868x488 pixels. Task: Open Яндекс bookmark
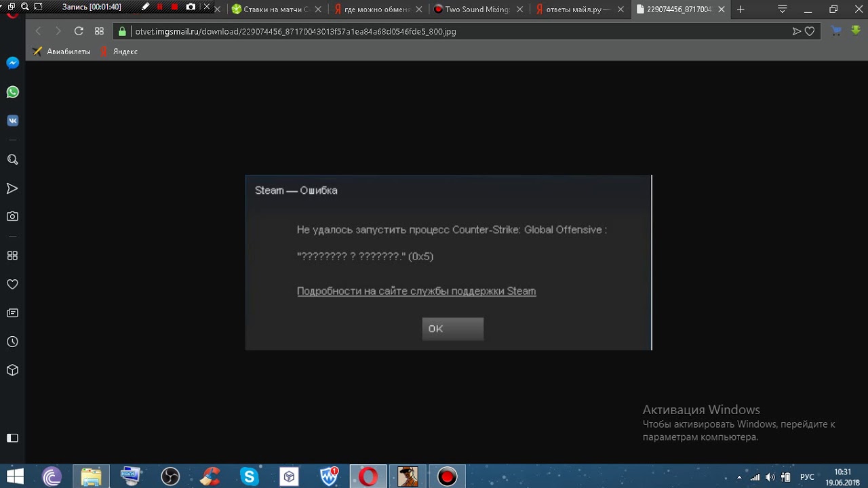[x=119, y=52]
